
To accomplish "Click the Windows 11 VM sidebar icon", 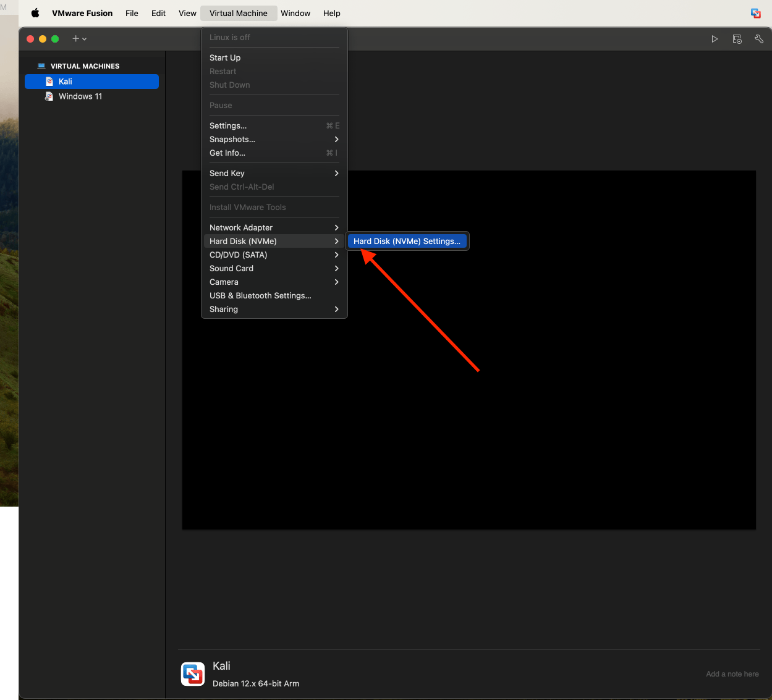I will pyautogui.click(x=49, y=96).
